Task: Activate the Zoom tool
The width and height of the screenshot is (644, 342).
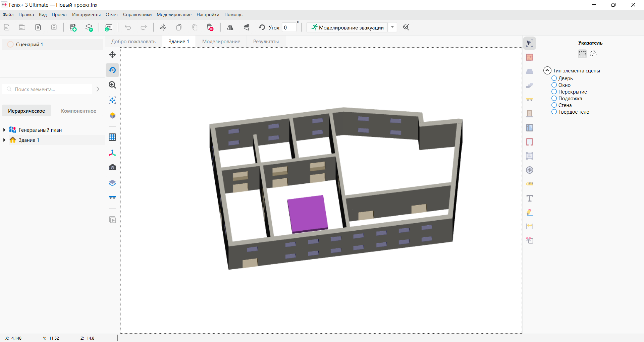Action: (x=112, y=85)
